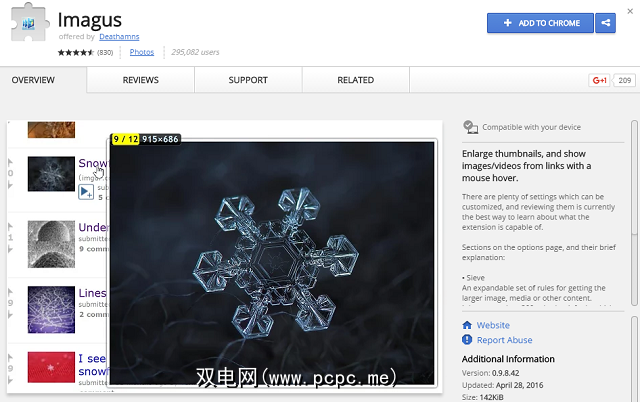This screenshot has width=640, height=402.
Task: Click the 295,082 users text
Action: tap(195, 52)
